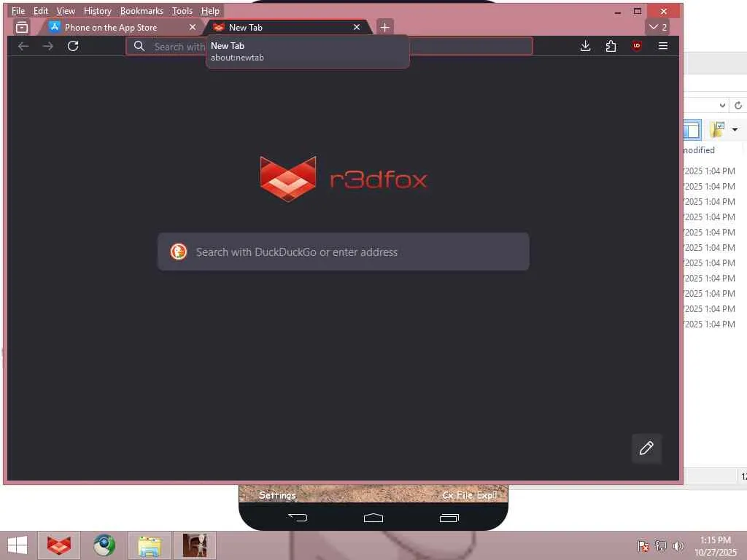The height and width of the screenshot is (560, 747).
Task: Open the Bookmarks menu
Action: [142, 10]
